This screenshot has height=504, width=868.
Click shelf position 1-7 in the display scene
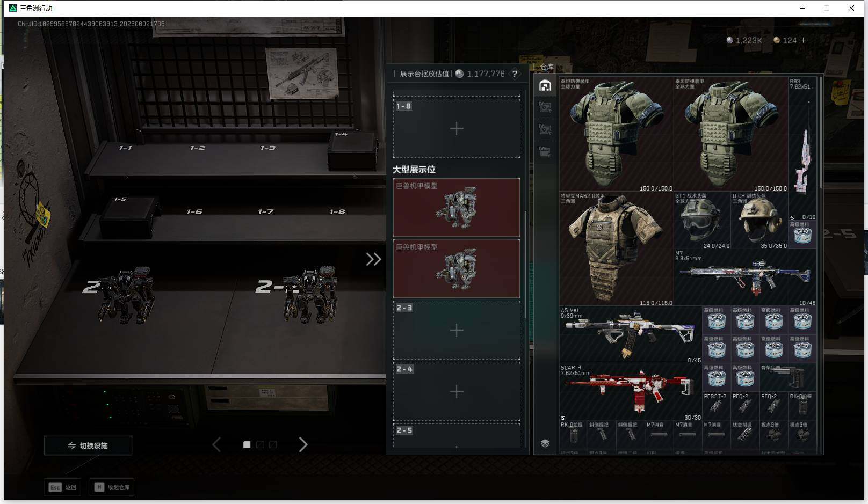pos(265,212)
